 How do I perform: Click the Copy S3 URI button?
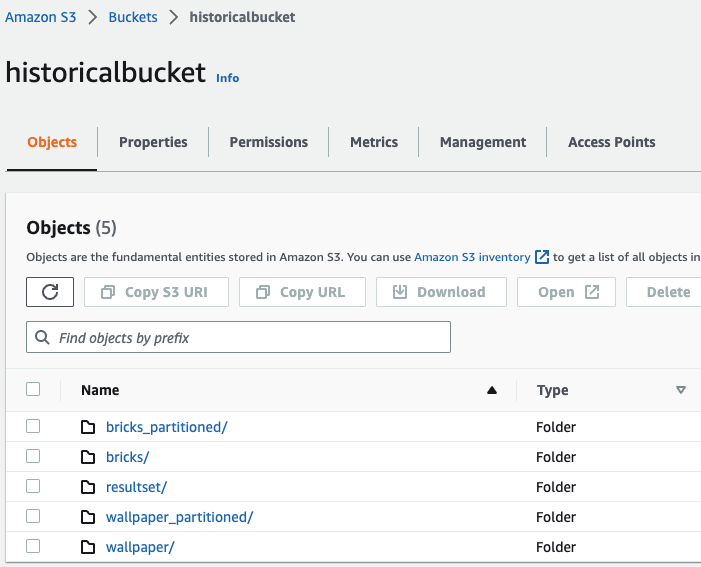(x=156, y=292)
